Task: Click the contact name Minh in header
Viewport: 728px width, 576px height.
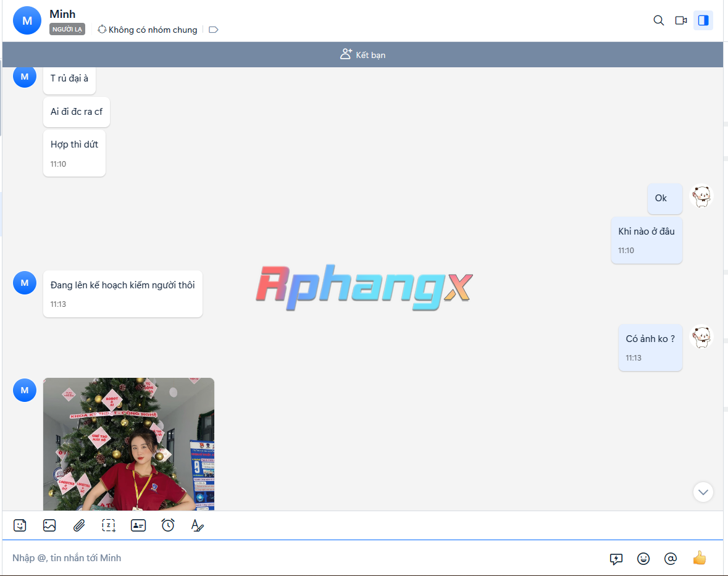Action: tap(62, 14)
